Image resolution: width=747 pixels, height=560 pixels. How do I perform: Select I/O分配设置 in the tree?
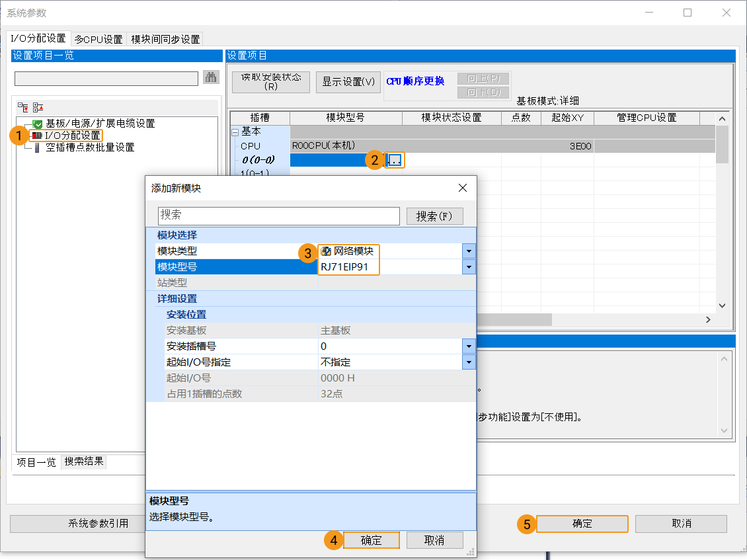pos(73,136)
